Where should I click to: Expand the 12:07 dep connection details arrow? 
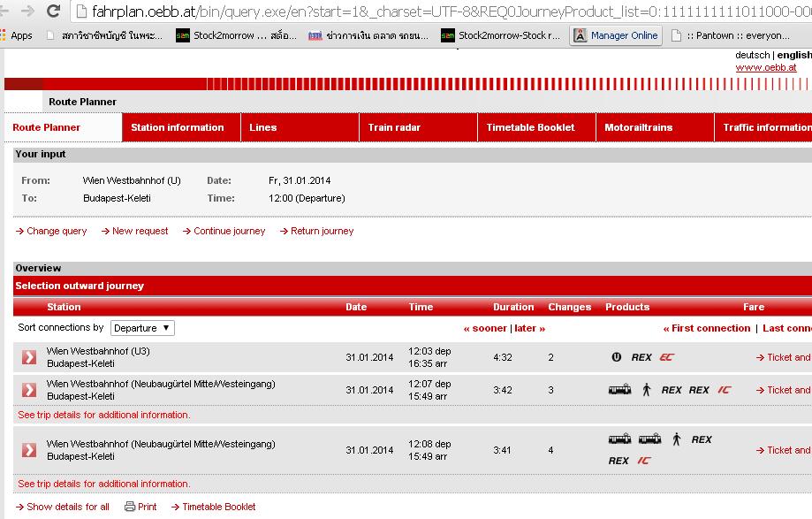click(29, 390)
